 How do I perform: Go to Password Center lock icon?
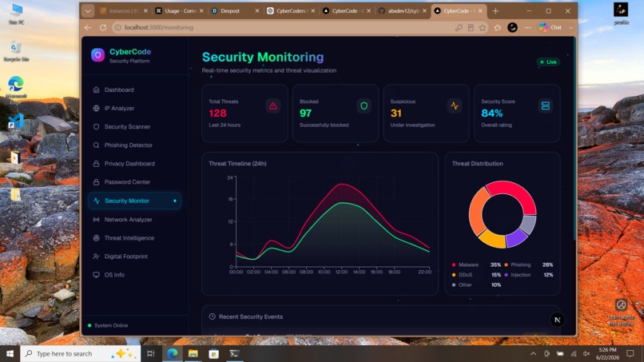pyautogui.click(x=96, y=182)
